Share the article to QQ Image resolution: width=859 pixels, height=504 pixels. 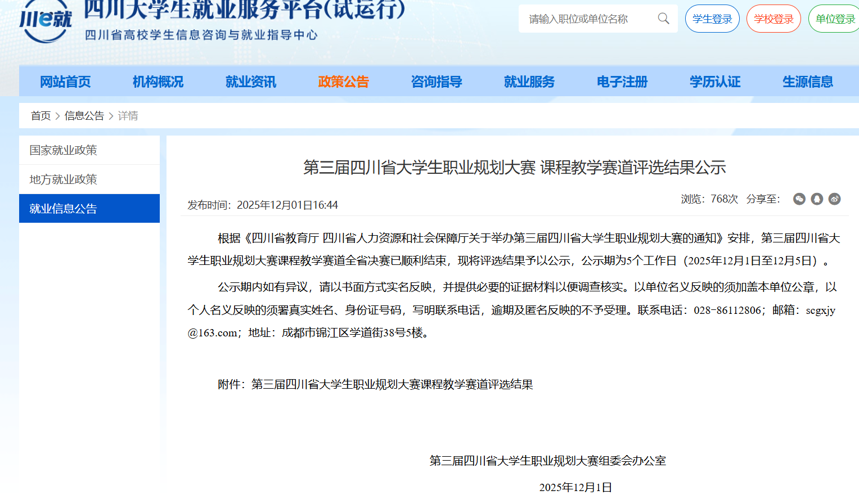(x=817, y=199)
